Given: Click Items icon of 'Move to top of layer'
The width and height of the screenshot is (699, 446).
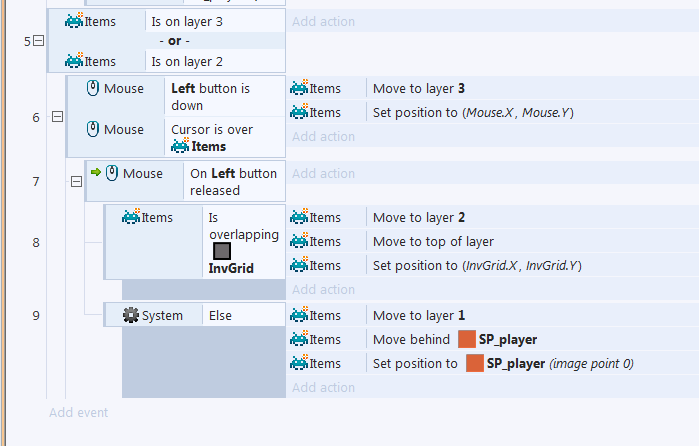Looking at the screenshot, I should click(x=299, y=240).
